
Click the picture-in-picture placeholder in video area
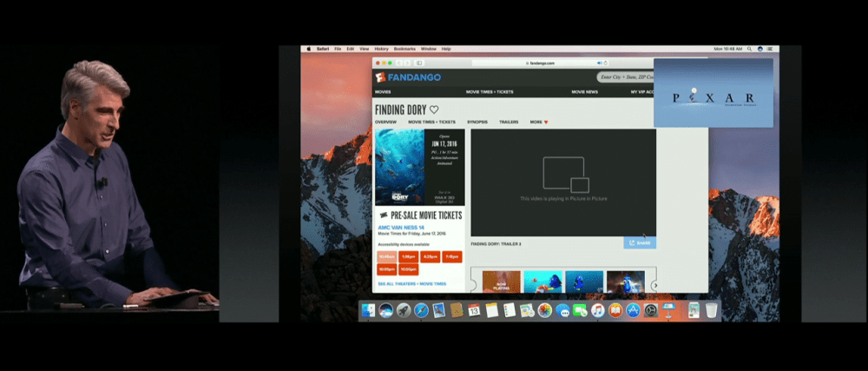pyautogui.click(x=563, y=182)
